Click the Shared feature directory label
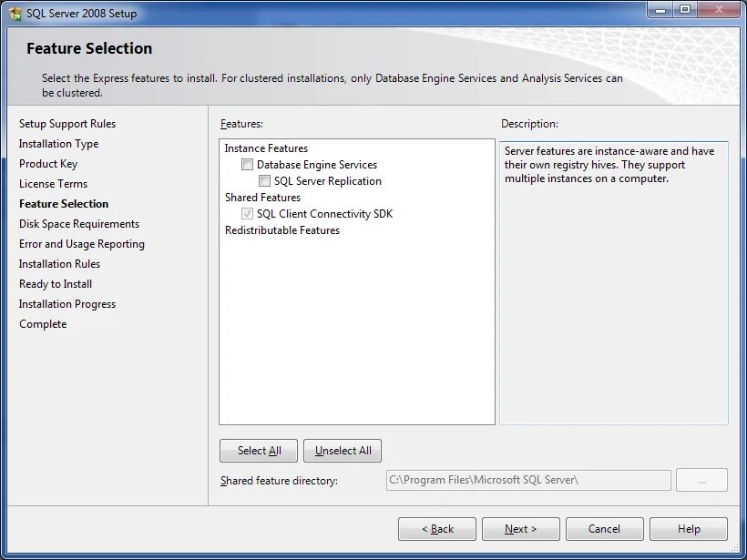The image size is (747, 560). tap(279, 481)
